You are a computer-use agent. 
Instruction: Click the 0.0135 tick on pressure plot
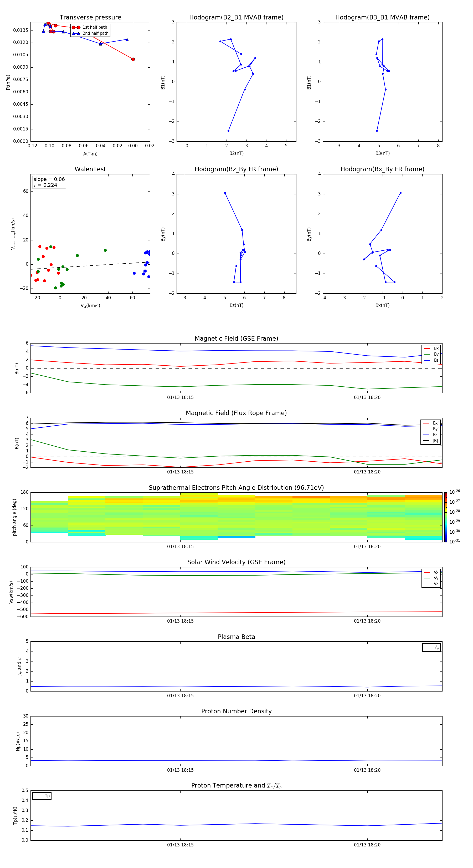pyautogui.click(x=20, y=30)
